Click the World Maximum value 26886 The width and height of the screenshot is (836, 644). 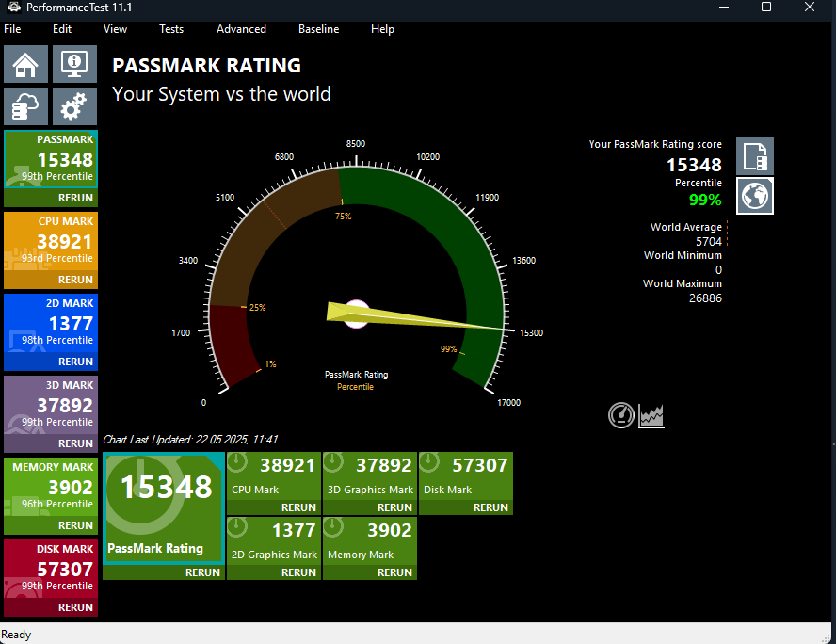click(705, 298)
